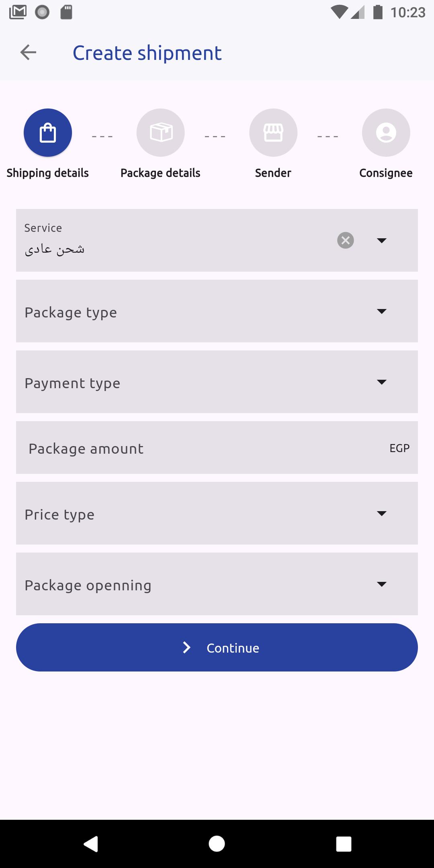Expand the Service dropdown arrow
This screenshot has height=868, width=434.
coord(382,240)
